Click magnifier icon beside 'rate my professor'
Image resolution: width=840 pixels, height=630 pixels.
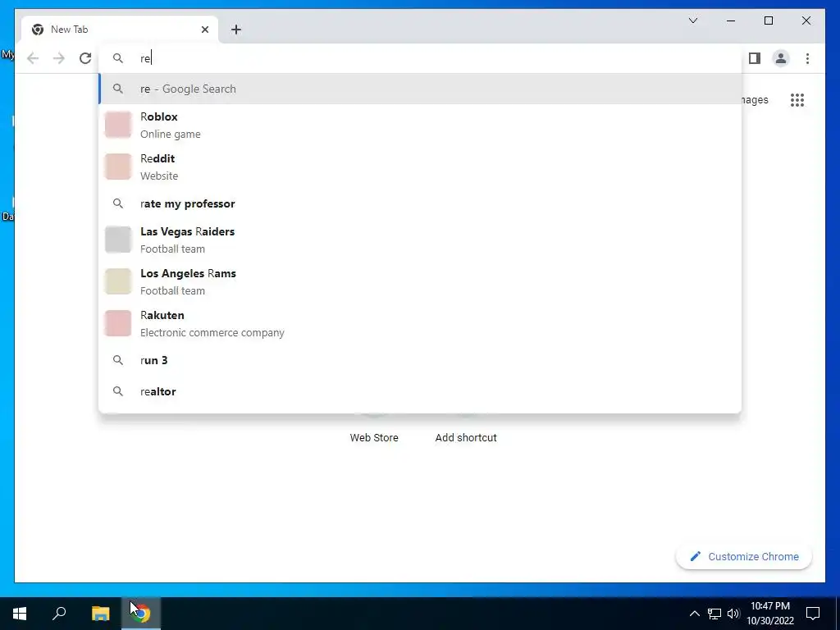[118, 203]
